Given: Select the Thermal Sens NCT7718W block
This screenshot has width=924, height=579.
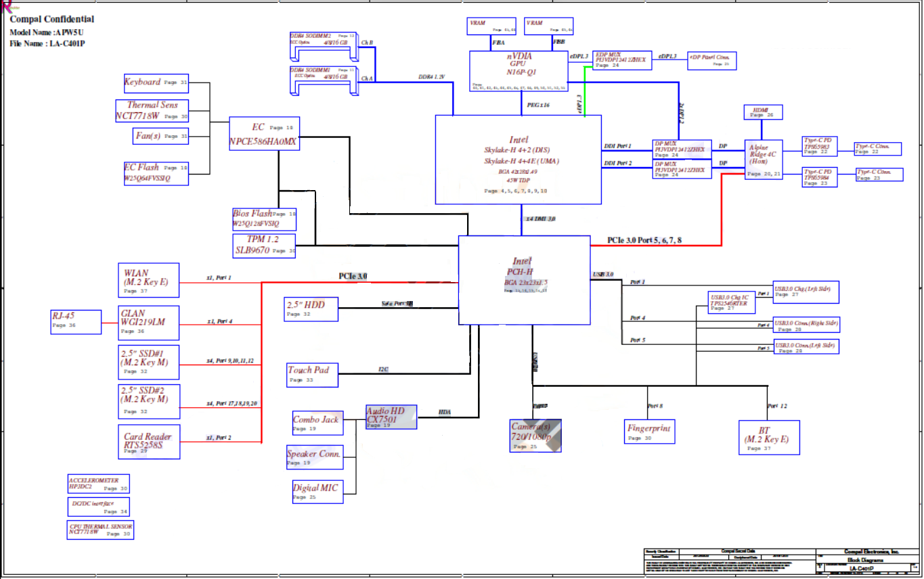Looking at the screenshot, I should tap(152, 111).
